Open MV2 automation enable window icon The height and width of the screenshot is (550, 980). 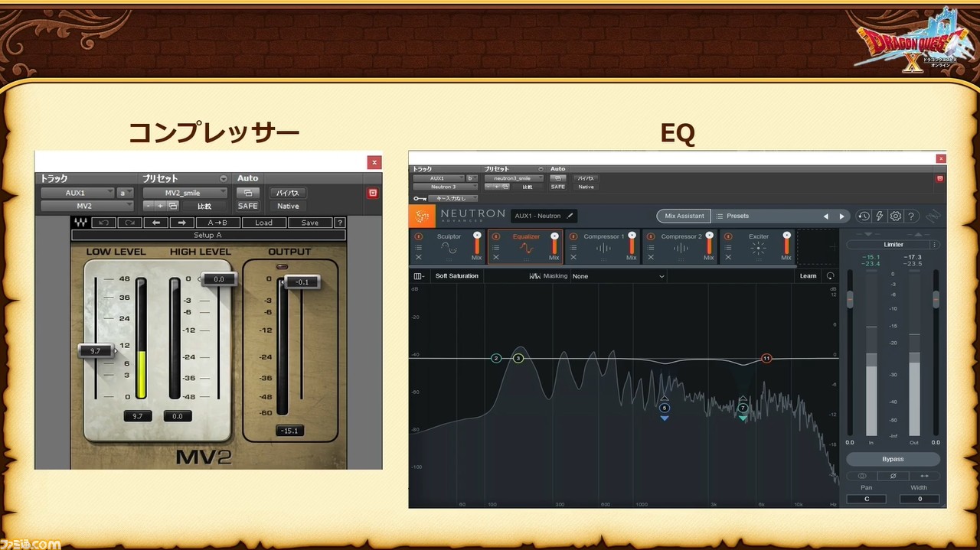pos(248,193)
